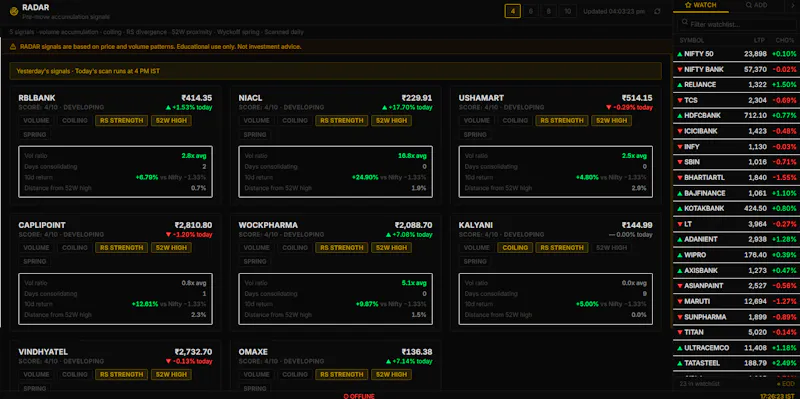
Task: Sort watchlist by LTP column header
Action: coord(759,40)
